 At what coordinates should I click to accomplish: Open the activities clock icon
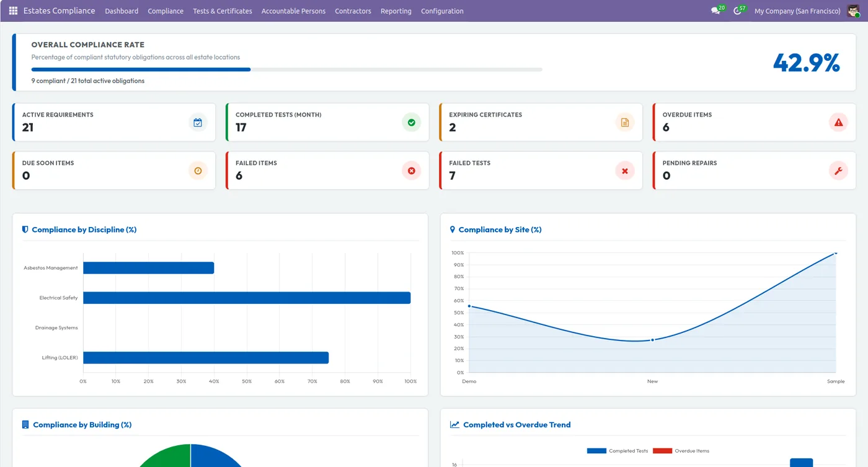(737, 11)
